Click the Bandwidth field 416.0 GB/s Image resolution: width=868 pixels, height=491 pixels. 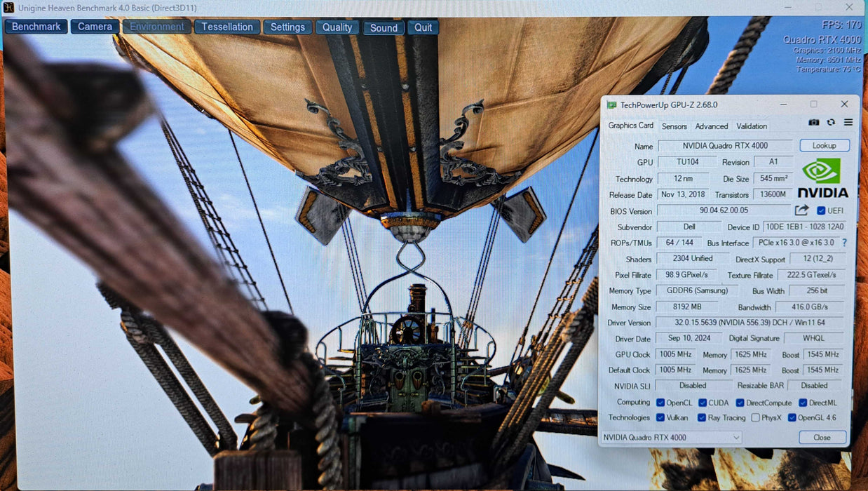coord(810,307)
